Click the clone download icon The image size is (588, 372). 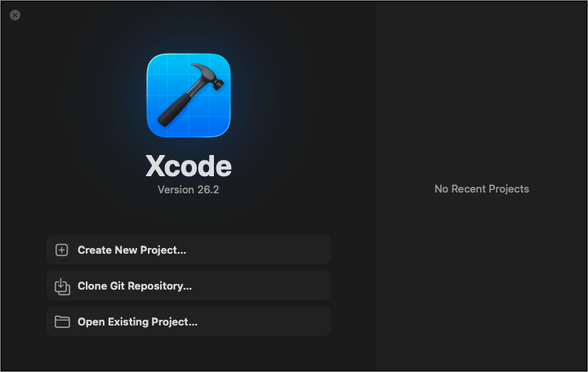(62, 286)
